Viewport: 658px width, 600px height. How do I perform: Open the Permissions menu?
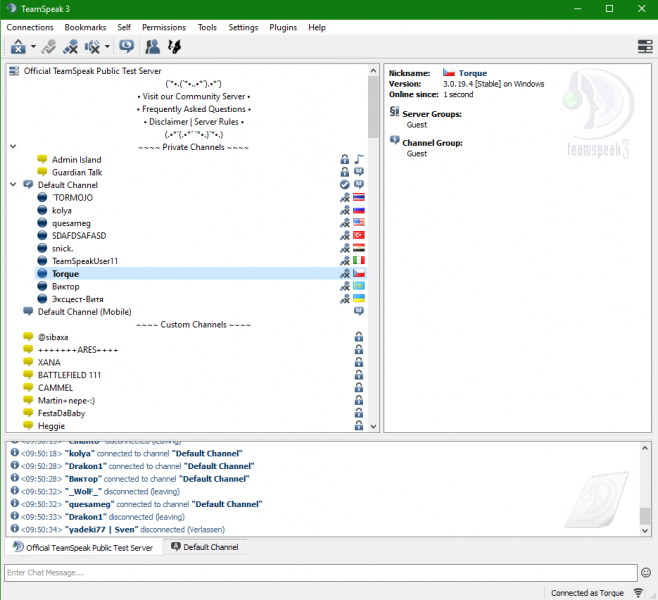click(164, 27)
